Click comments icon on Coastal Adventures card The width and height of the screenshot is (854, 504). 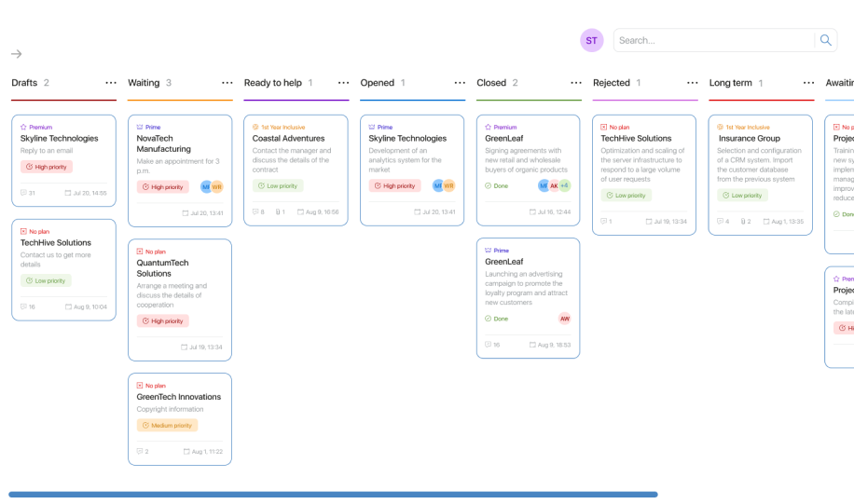point(255,211)
